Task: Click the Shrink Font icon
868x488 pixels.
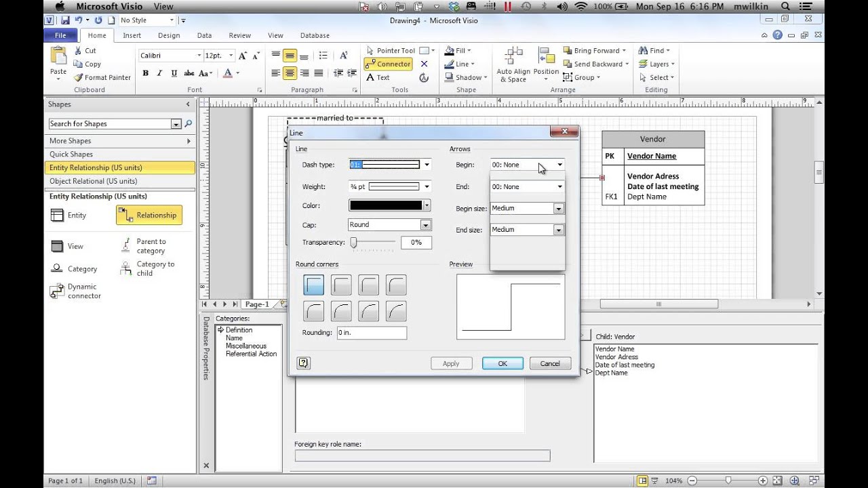Action: coord(254,56)
